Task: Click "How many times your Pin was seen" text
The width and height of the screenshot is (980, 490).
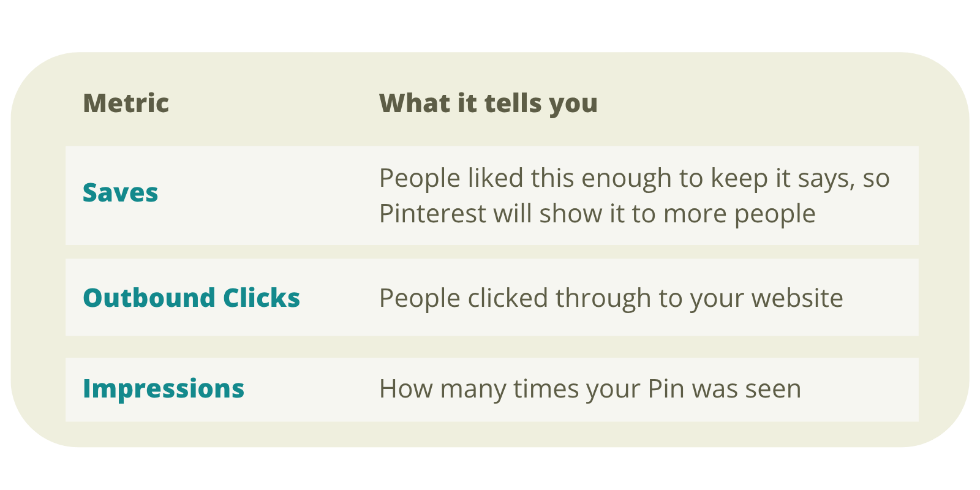Action: (590, 389)
